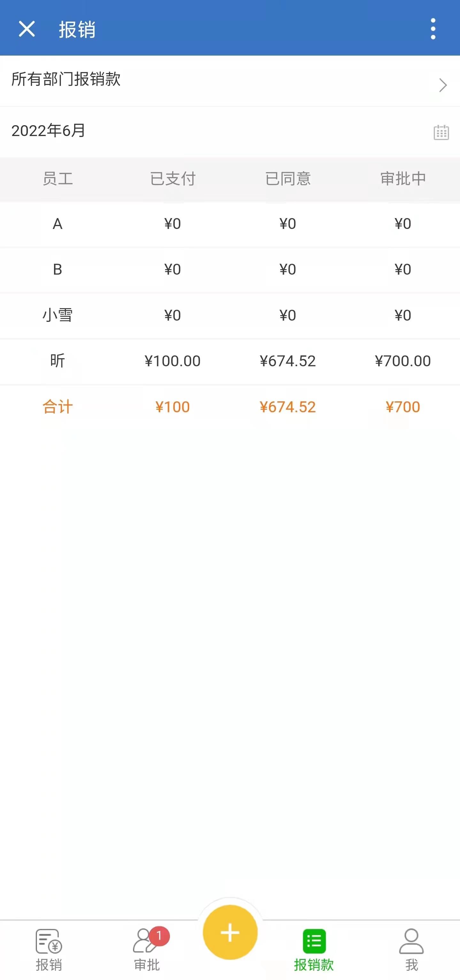Open the calendar month picker icon
The image size is (460, 980).
point(441,133)
